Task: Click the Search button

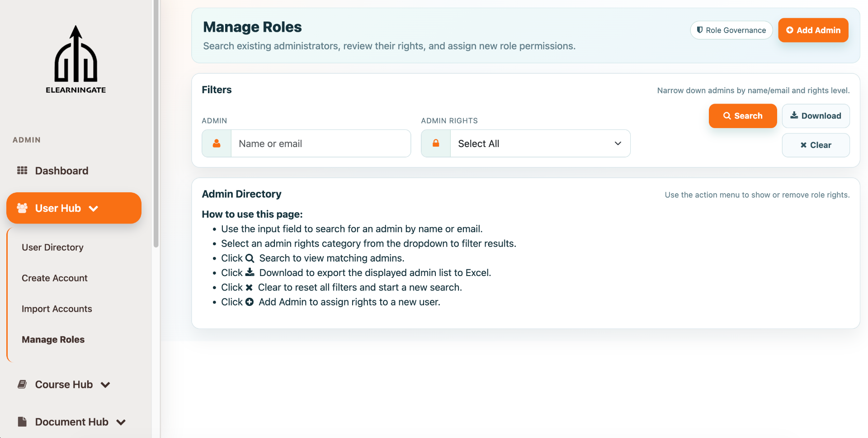Action: pos(743,116)
